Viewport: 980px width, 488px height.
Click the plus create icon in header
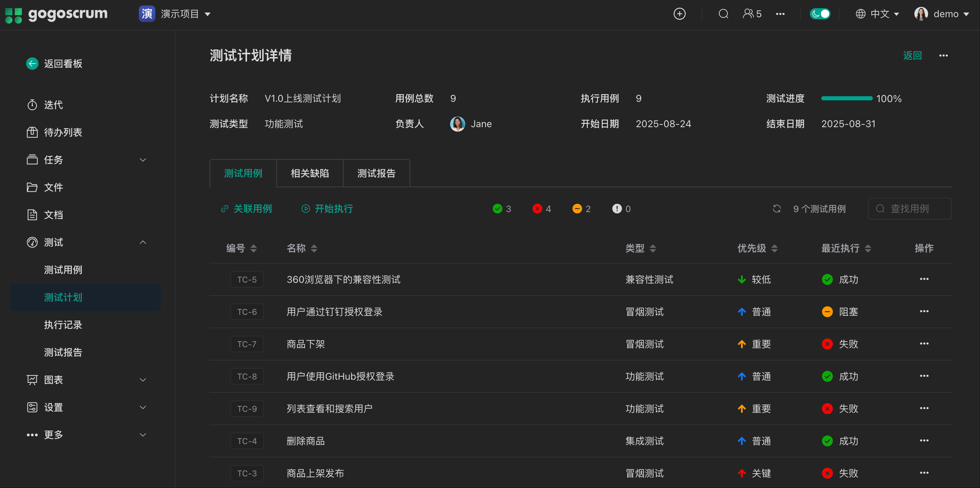click(x=679, y=14)
